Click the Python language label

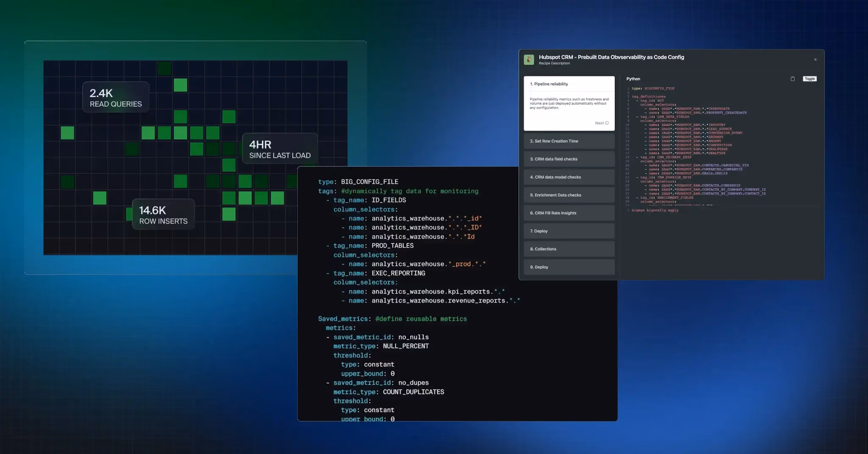click(633, 79)
